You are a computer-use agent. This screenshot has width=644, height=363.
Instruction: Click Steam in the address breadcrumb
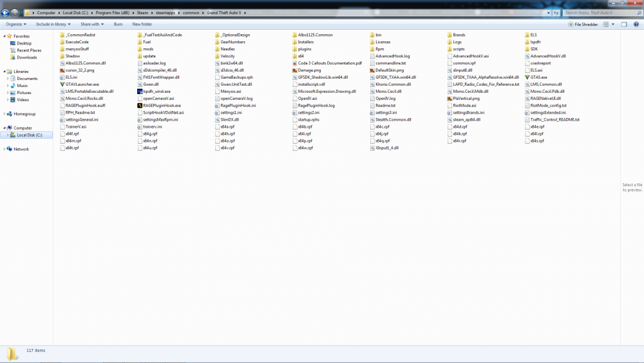point(142,13)
